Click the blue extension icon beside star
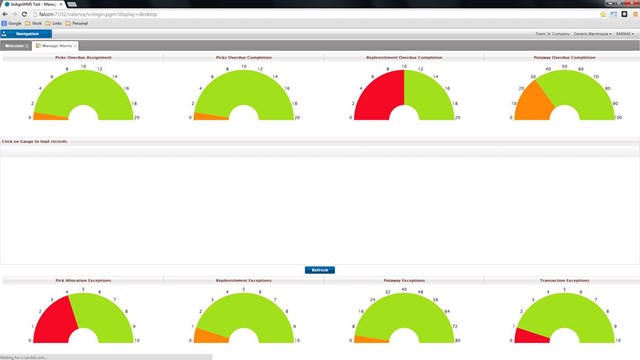640x360 pixels. (613, 14)
